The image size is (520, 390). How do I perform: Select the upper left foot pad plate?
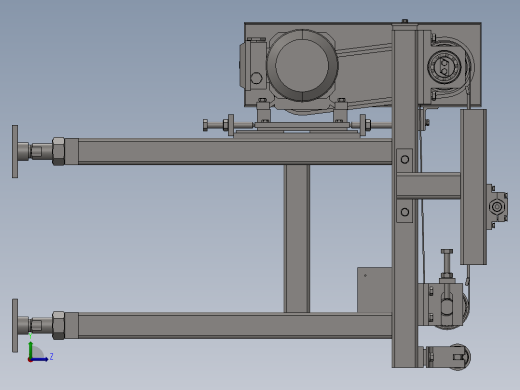point(15,152)
